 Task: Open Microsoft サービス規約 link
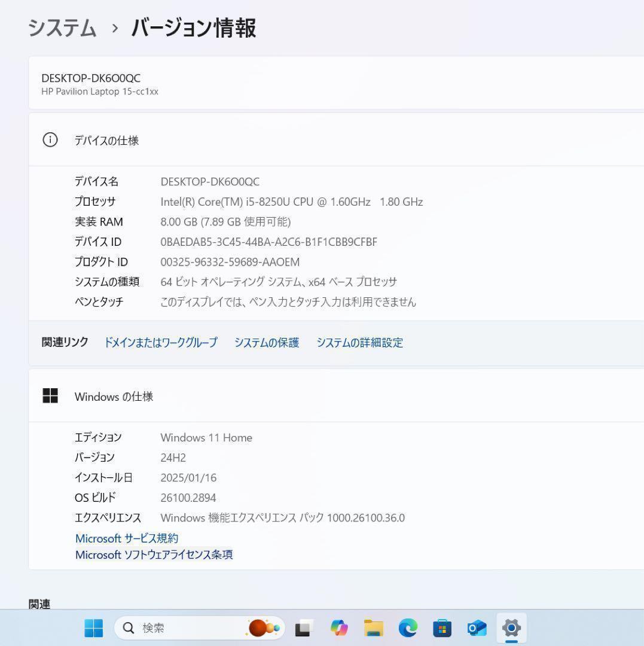click(127, 538)
